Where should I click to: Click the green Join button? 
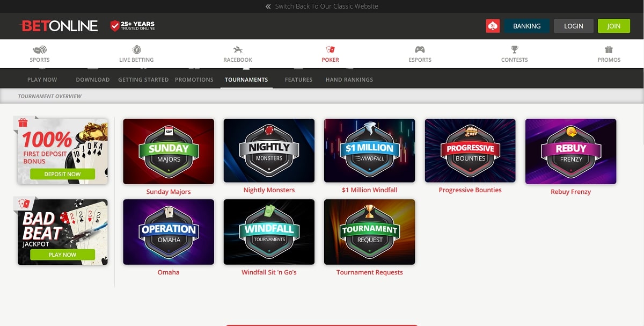(614, 26)
